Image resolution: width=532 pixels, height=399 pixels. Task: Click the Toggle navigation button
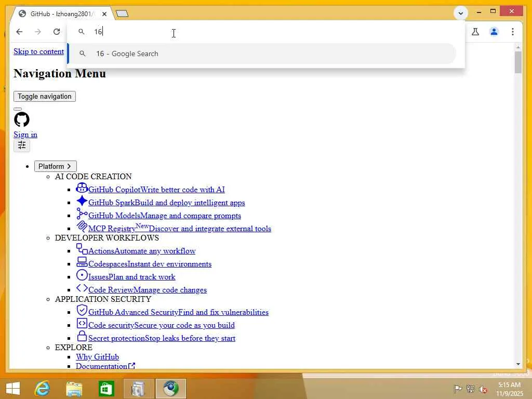pos(45,96)
